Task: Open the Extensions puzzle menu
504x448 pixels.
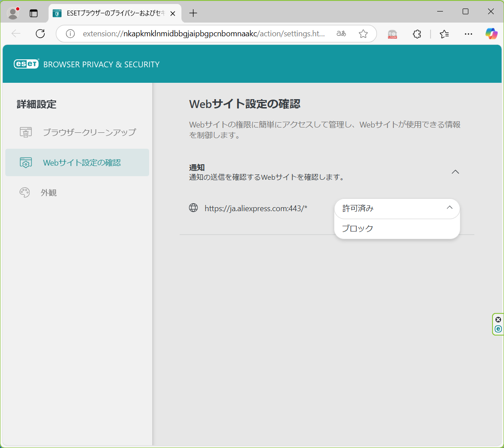Action: pyautogui.click(x=417, y=34)
